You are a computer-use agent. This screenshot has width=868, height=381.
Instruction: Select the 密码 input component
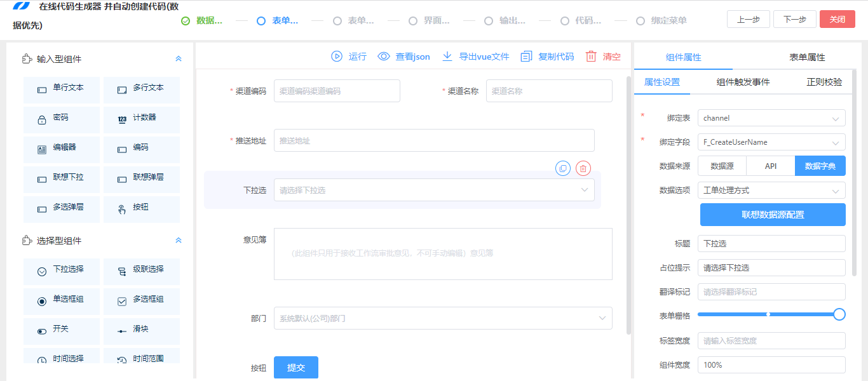[61, 119]
